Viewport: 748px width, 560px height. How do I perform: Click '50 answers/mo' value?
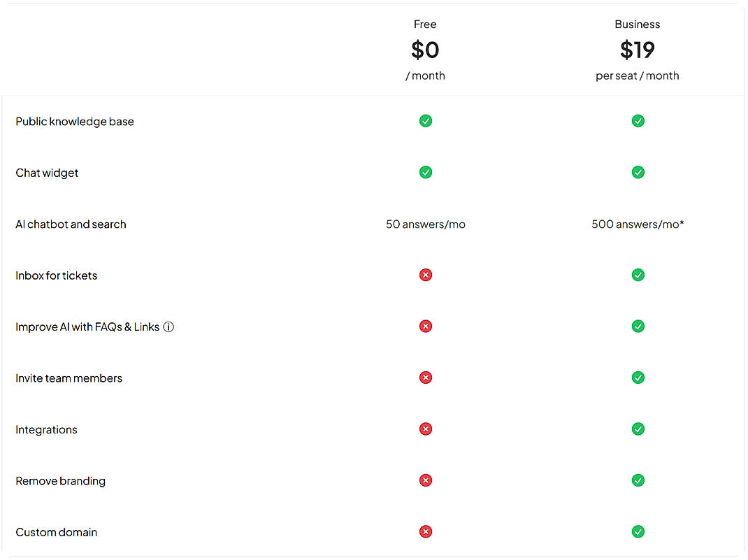click(426, 224)
